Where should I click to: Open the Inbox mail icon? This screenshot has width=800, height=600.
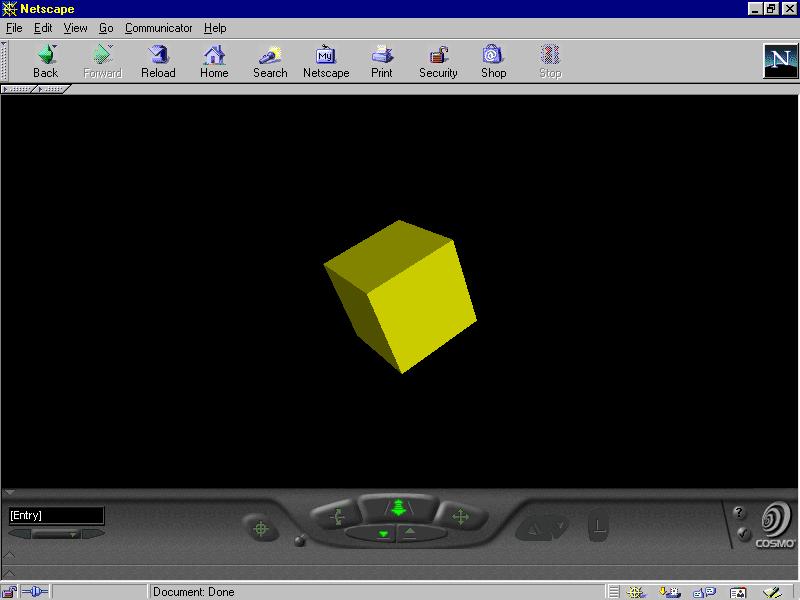[x=670, y=592]
